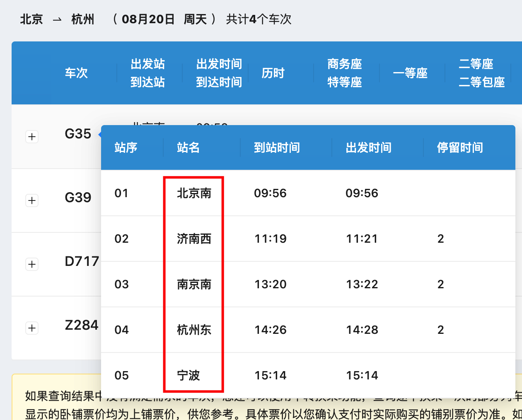Select station name 宁波
522x420 pixels.
click(188, 375)
